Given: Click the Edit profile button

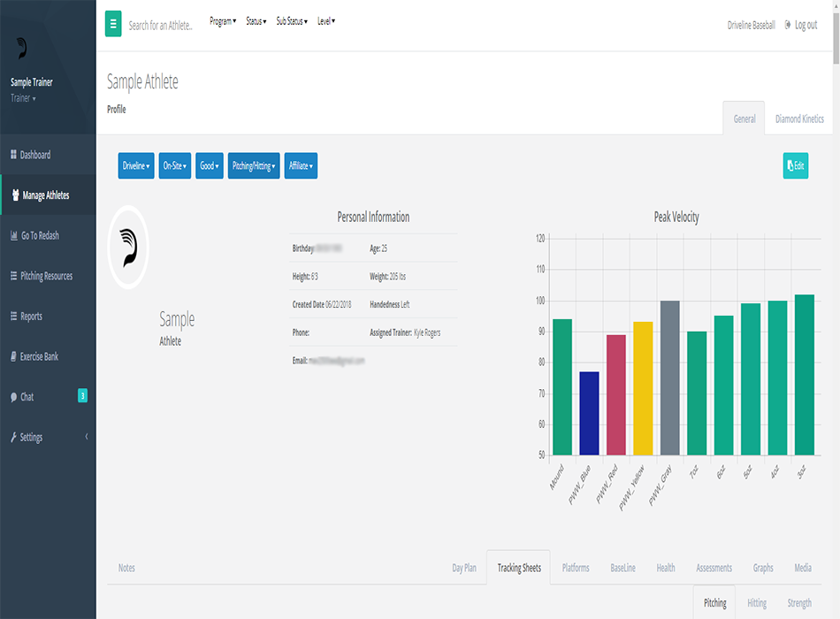Looking at the screenshot, I should [x=795, y=165].
